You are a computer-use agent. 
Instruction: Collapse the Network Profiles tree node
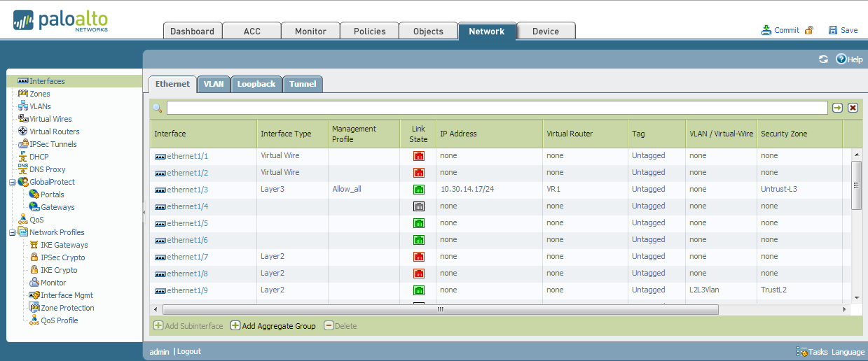12,232
